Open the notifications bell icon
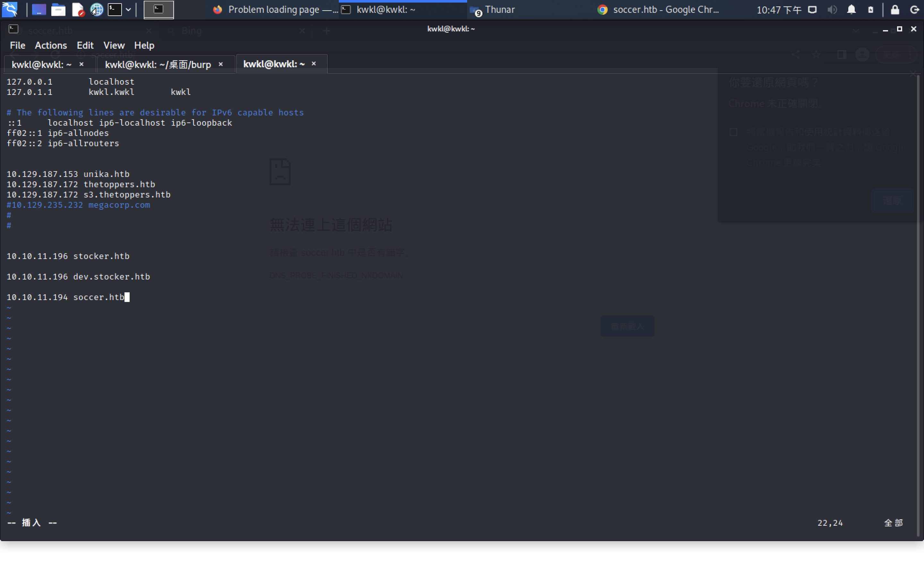Screen dimensions: 924x577 851,10
